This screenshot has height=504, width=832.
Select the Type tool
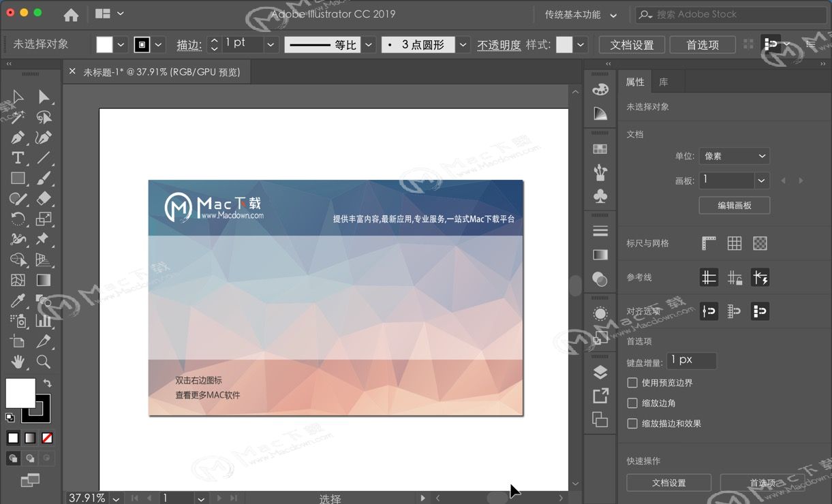18,158
